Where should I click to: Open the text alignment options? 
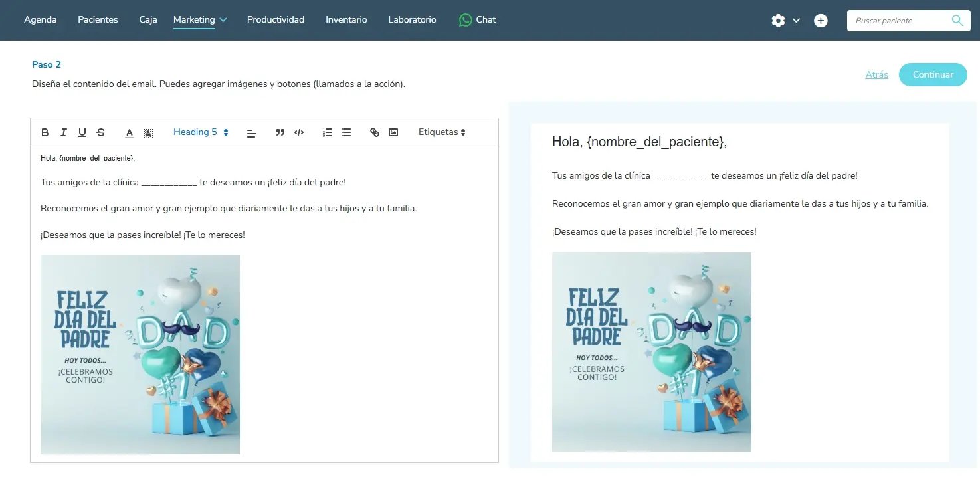click(251, 133)
